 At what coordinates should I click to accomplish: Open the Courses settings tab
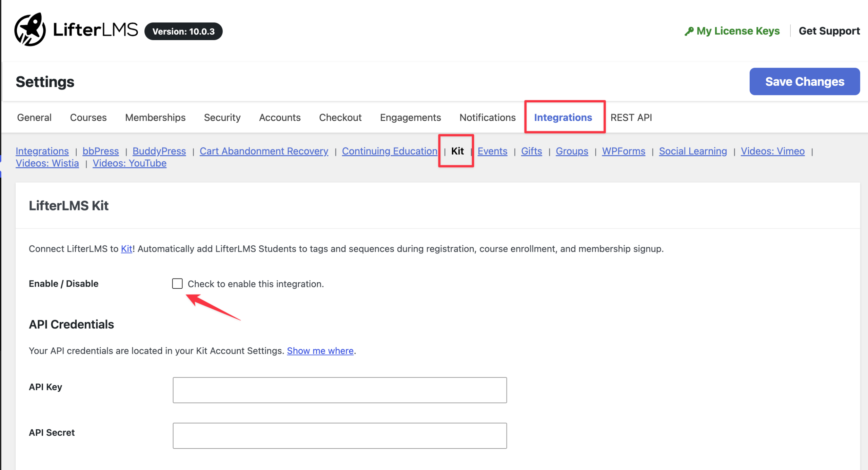[88, 117]
